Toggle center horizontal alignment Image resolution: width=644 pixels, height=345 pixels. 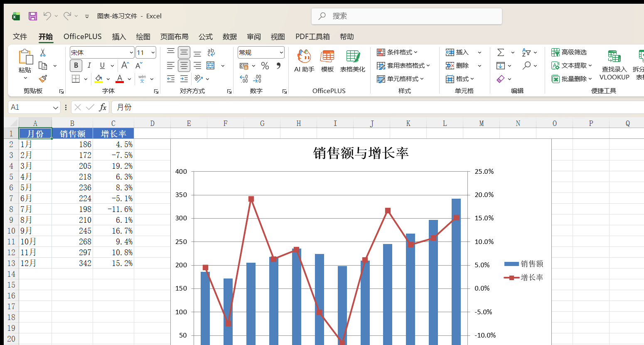pos(184,65)
